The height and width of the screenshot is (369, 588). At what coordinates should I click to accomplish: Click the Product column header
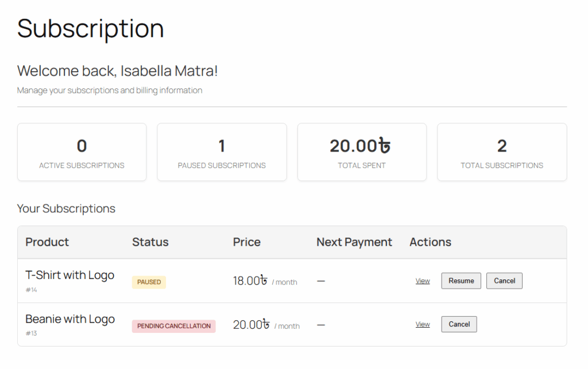coord(47,242)
